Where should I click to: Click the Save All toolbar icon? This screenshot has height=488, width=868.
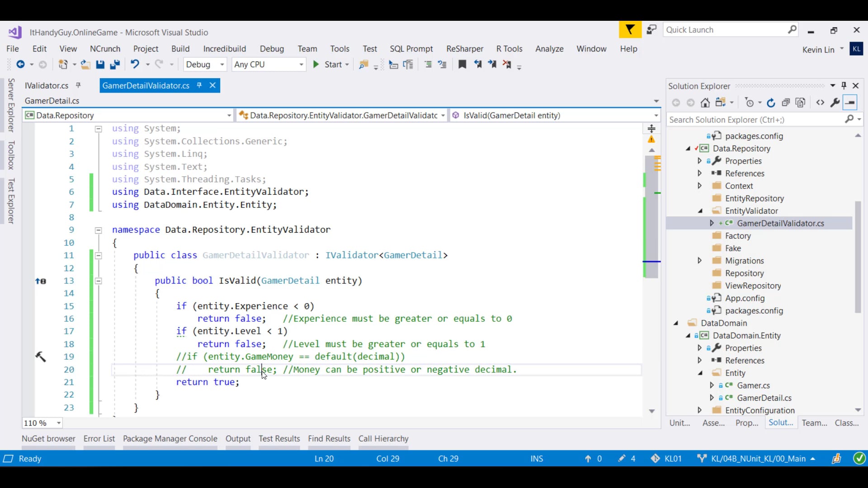[115, 65]
